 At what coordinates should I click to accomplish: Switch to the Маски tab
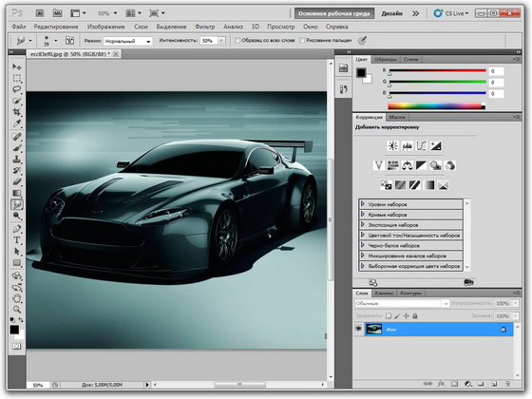[x=397, y=117]
